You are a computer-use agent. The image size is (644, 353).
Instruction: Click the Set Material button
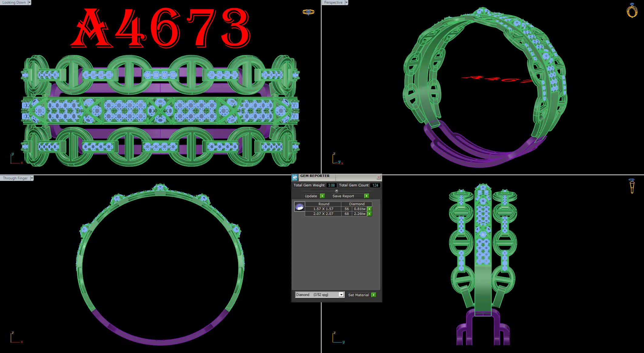[x=359, y=295]
